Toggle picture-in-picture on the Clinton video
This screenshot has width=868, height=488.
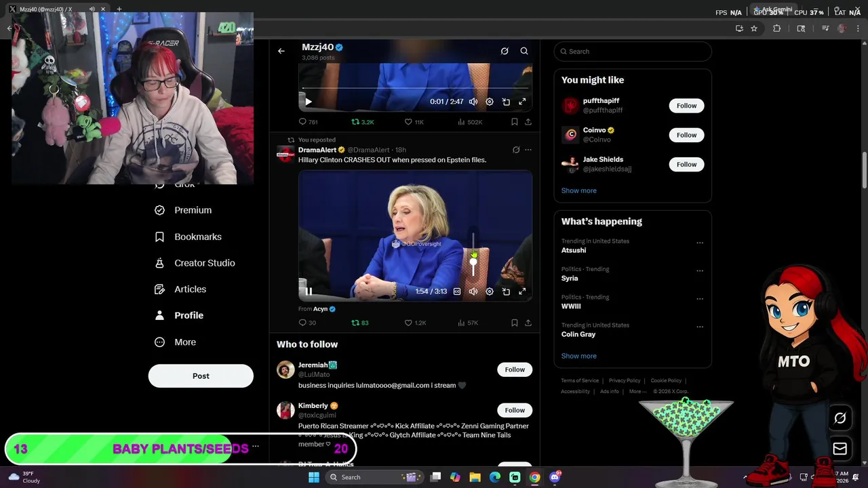click(x=506, y=291)
